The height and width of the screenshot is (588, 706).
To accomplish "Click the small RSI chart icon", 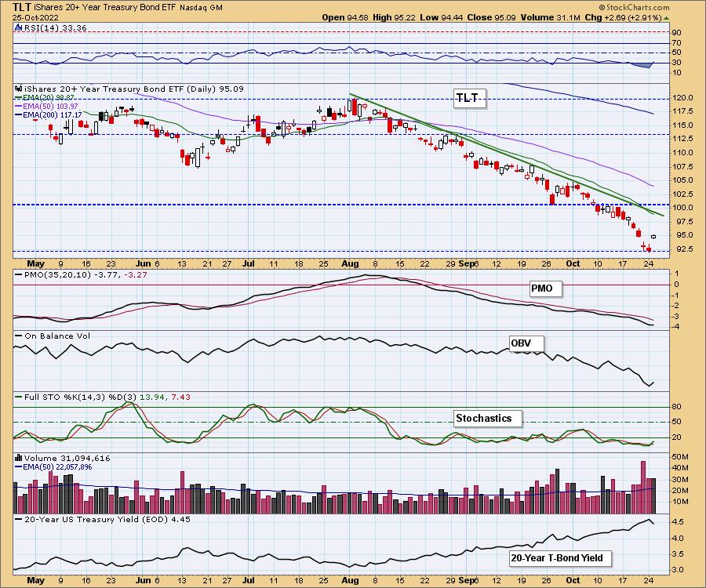I will (x=19, y=27).
